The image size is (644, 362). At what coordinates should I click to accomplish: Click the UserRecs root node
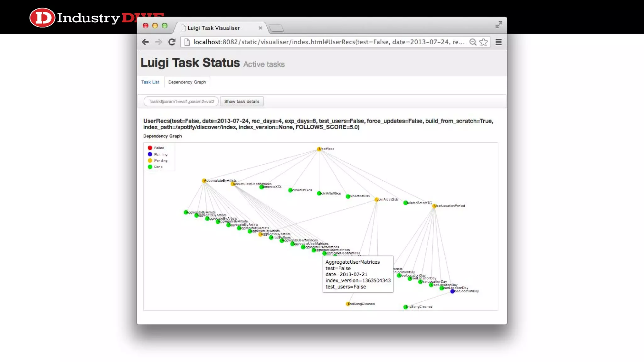[x=319, y=149]
